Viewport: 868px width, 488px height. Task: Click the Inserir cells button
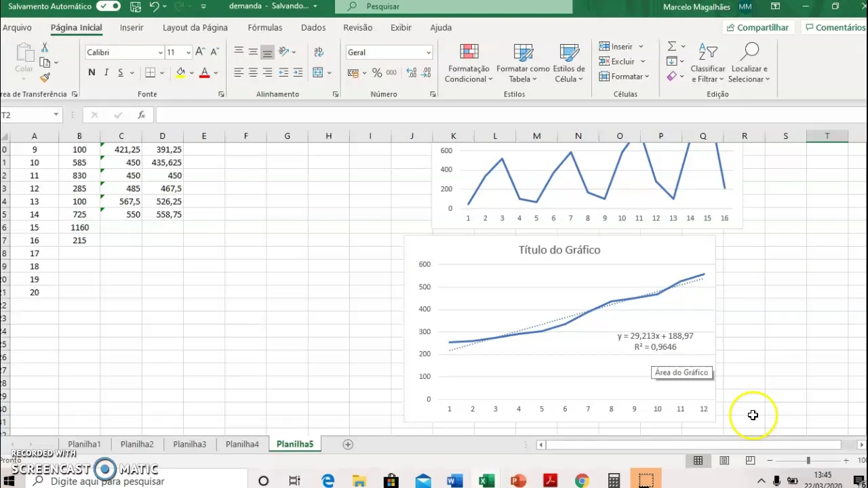pos(616,46)
